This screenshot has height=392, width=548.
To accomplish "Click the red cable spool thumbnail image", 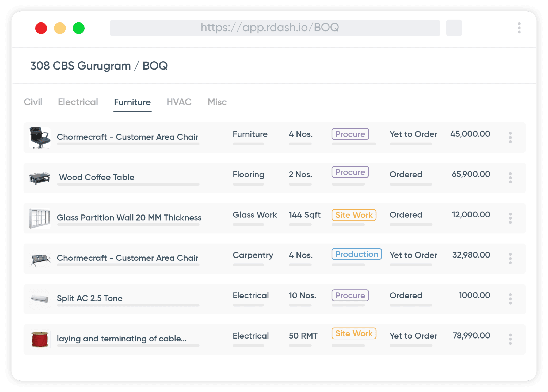I will click(x=40, y=339).
